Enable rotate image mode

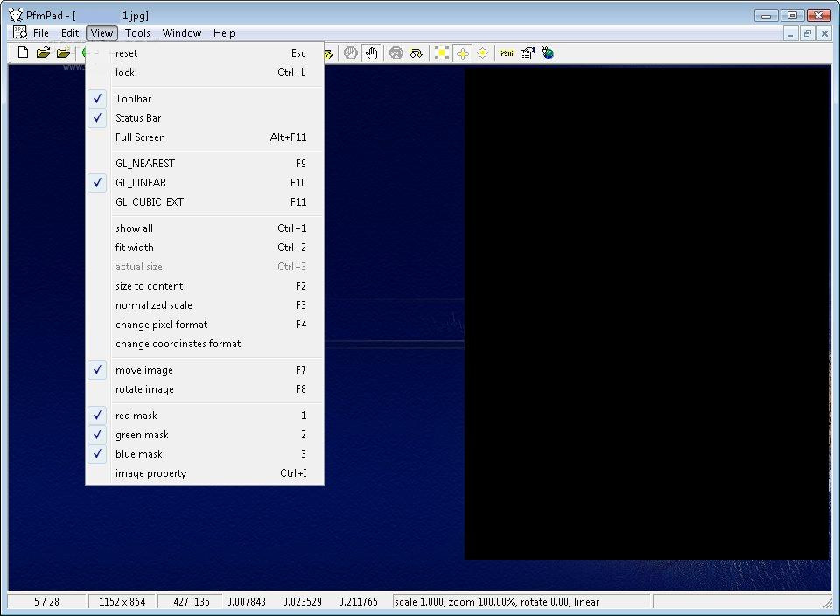205,389
